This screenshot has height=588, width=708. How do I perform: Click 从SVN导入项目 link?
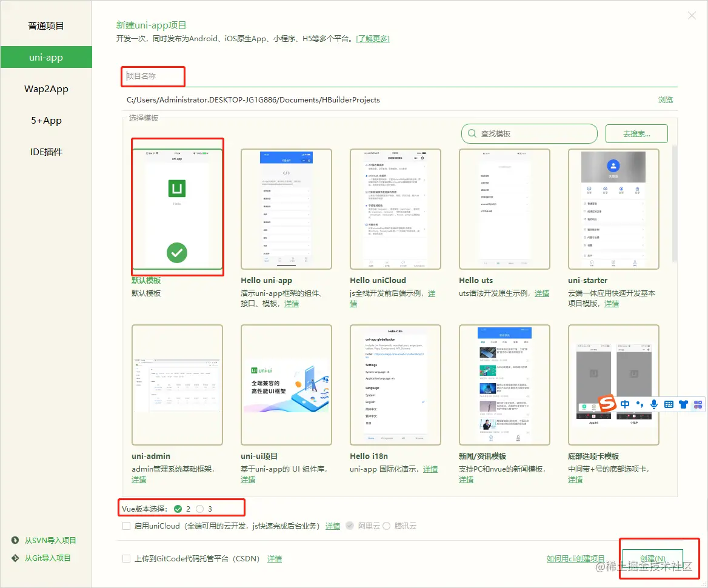[x=50, y=540]
